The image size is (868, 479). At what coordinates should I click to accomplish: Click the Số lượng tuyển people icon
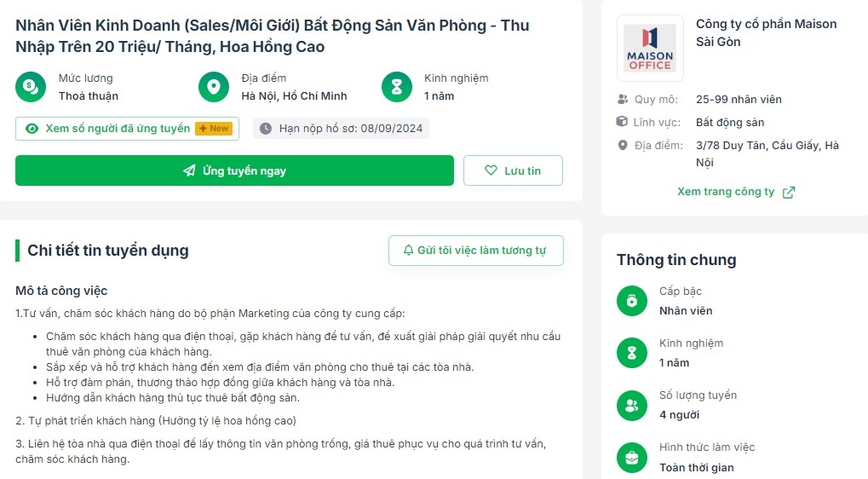[632, 406]
